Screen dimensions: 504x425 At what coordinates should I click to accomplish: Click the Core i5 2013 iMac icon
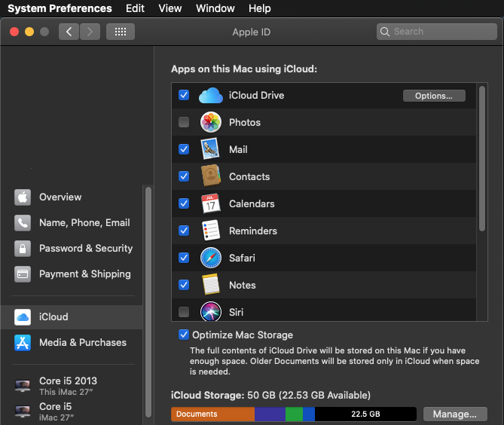tap(23, 386)
